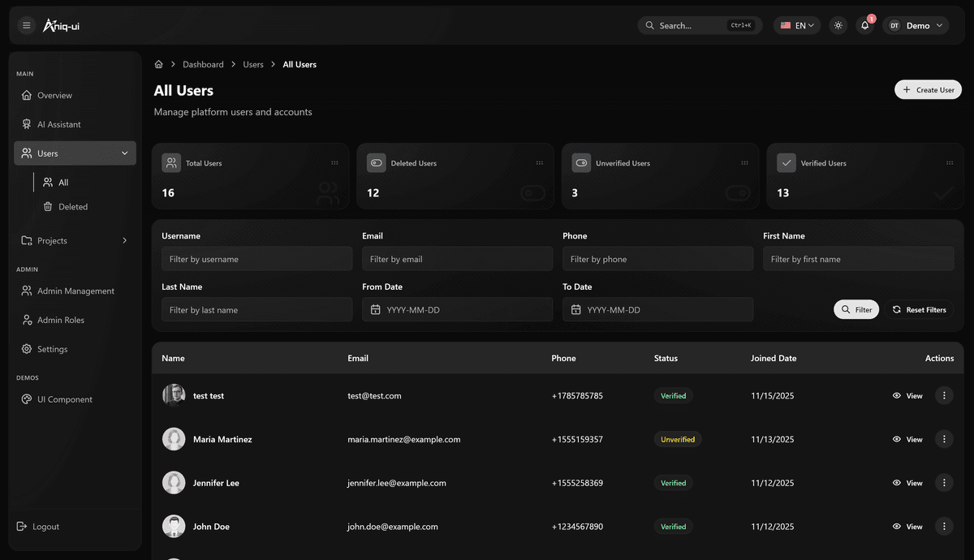Expand the Demo account dropdown

[x=916, y=26]
